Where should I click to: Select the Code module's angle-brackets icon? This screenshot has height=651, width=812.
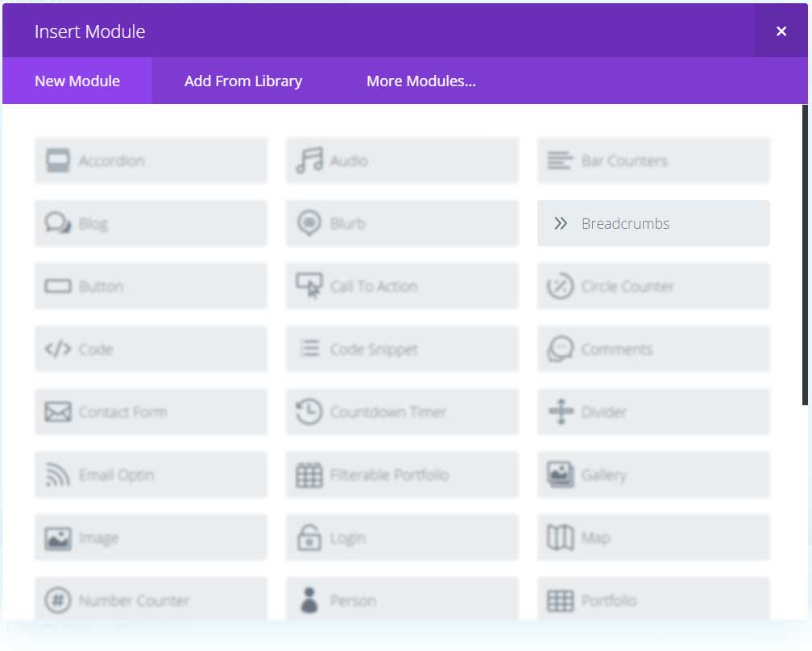tap(56, 348)
